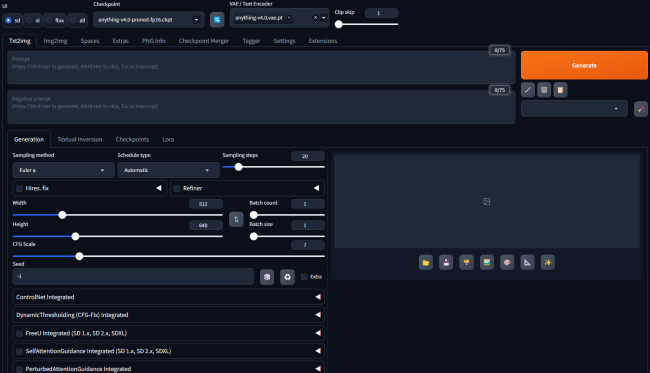Open the Schedule type dropdown

coord(168,170)
